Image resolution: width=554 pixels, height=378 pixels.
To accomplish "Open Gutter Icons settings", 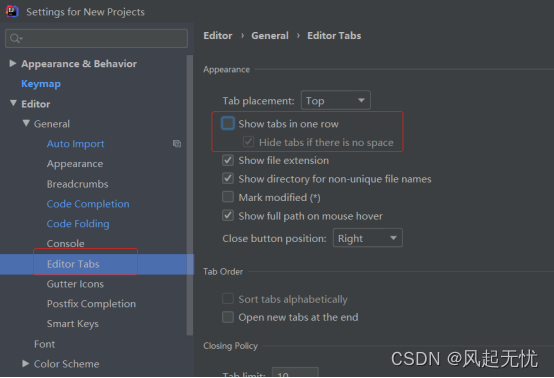I will point(75,284).
